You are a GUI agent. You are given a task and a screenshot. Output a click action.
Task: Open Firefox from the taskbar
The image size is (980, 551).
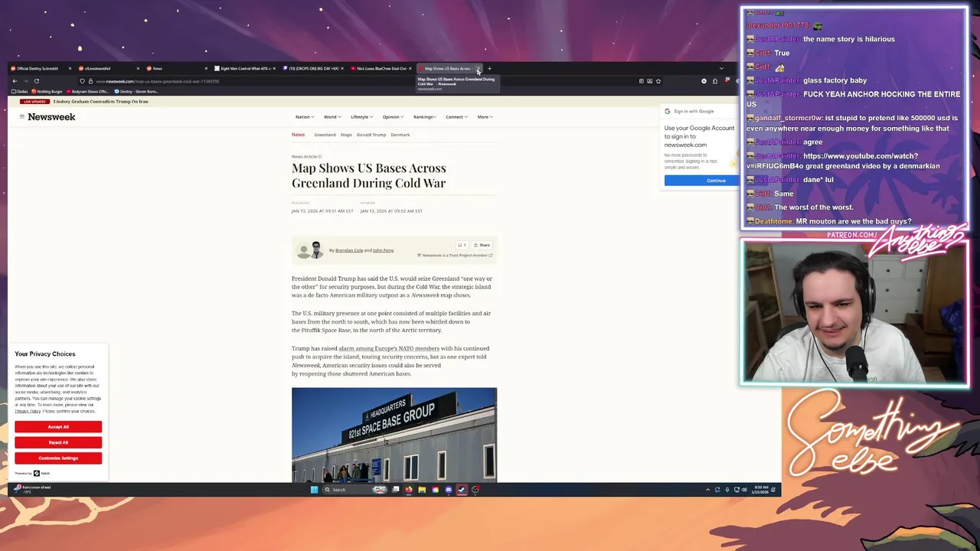[x=408, y=490]
